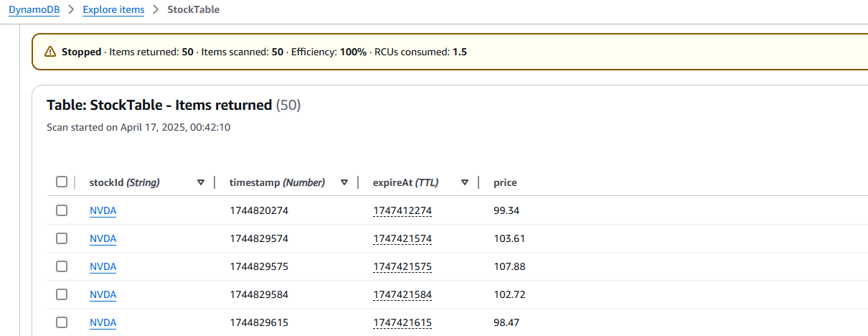Image resolution: width=868 pixels, height=336 pixels.
Task: Mark the checkbox beside the 102.72 price row
Action: point(62,294)
